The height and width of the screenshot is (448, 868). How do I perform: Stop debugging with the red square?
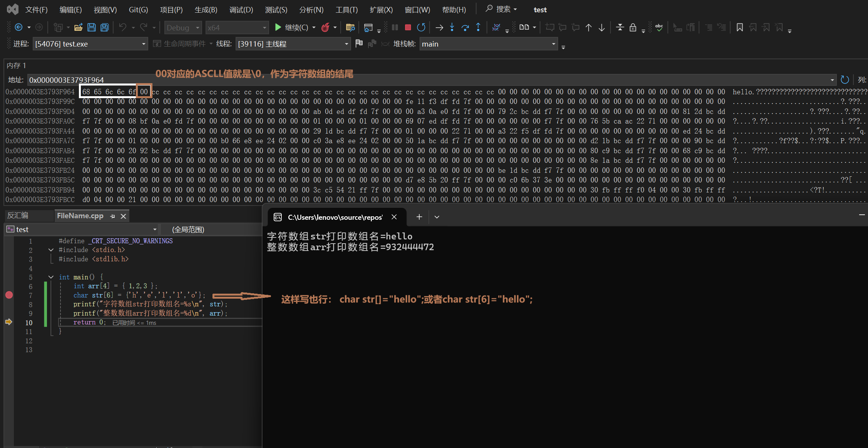[x=408, y=27]
